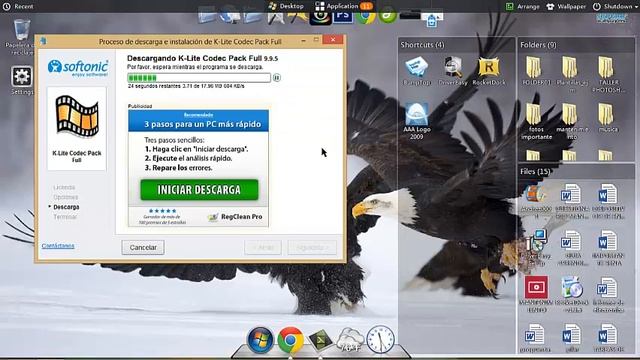
Task: Switch to the Desktop tab
Action: pos(286,6)
